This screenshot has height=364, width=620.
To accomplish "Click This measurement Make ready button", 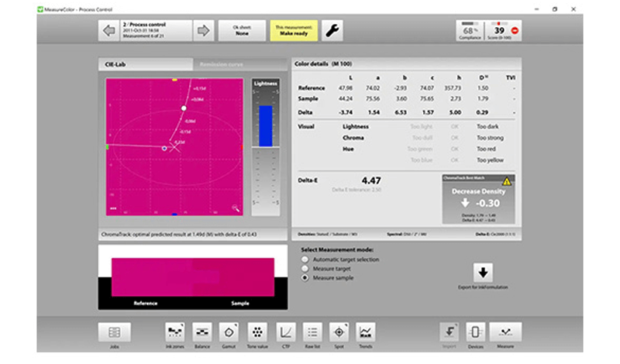I will point(294,30).
